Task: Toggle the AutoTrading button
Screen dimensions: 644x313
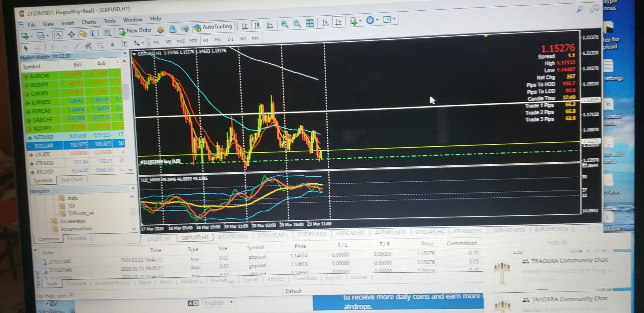Action: pyautogui.click(x=213, y=27)
